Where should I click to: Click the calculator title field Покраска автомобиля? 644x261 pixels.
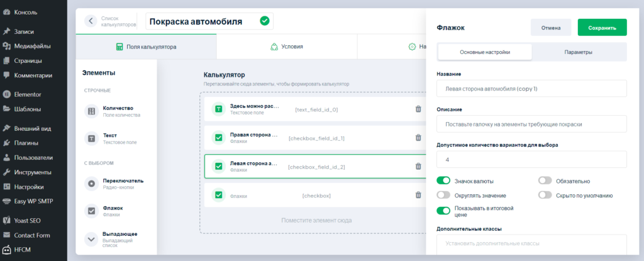[x=209, y=21]
